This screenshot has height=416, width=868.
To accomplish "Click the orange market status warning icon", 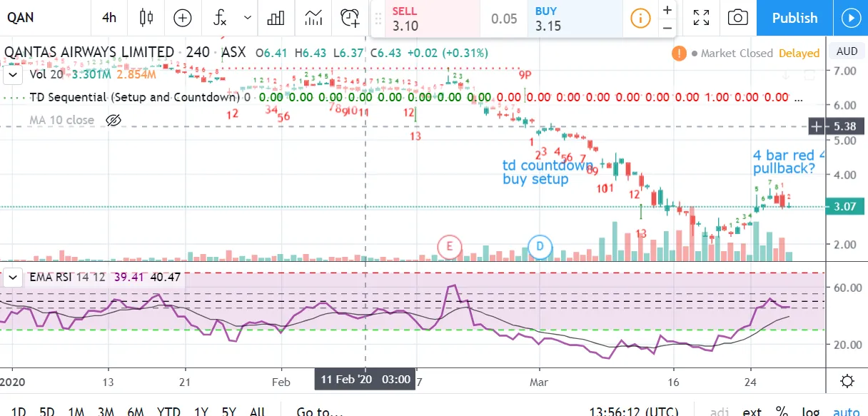I will pos(679,53).
